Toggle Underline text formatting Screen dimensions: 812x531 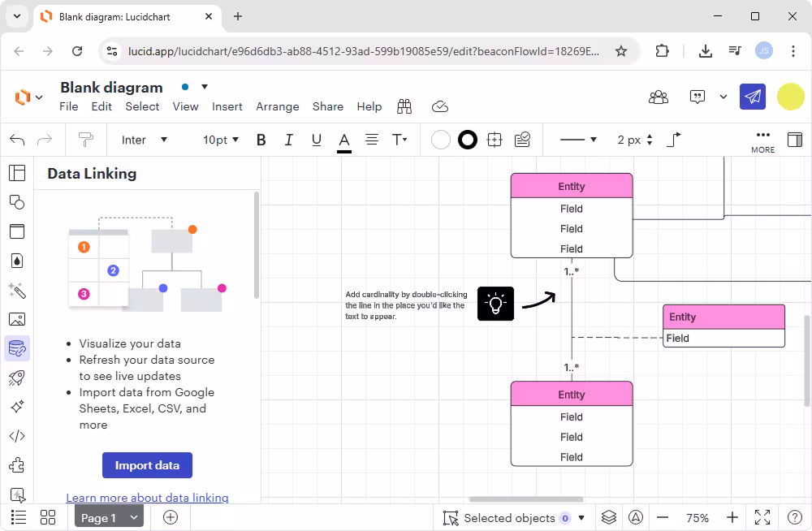tap(317, 140)
